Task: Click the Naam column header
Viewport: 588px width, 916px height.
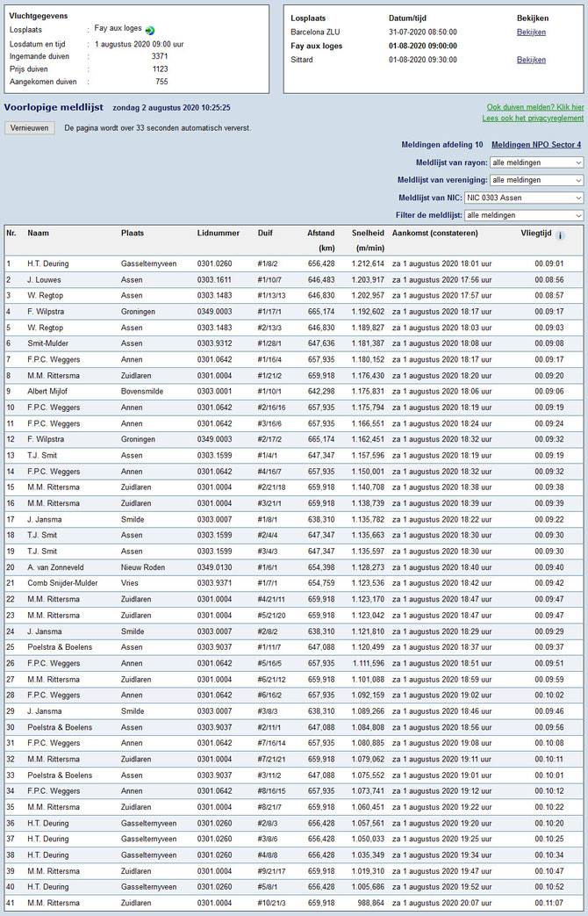Action: pos(38,233)
